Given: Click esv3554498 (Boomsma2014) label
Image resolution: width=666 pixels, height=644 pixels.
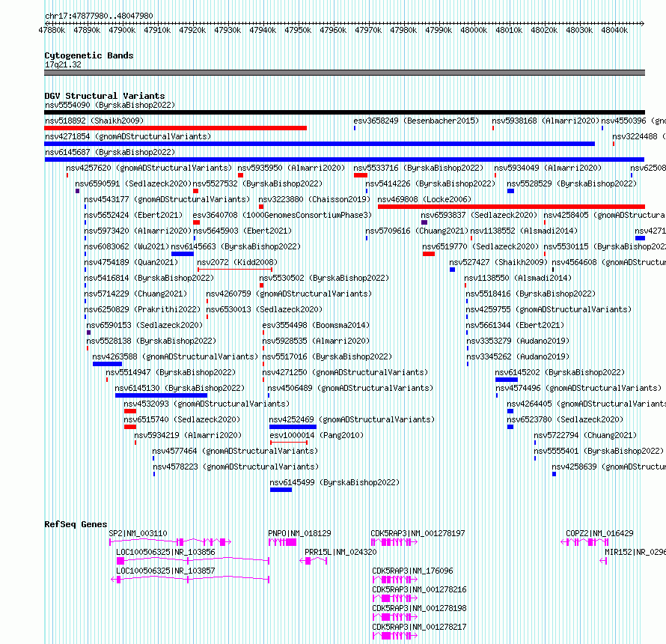Looking at the screenshot, I should pos(316,325).
